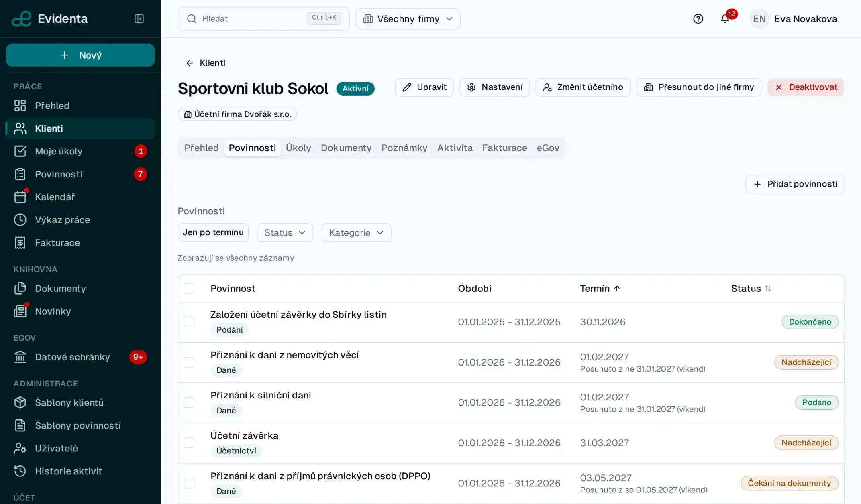Image resolution: width=861 pixels, height=504 pixels.
Task: Open the Eva Novakova user menu
Action: point(794,19)
